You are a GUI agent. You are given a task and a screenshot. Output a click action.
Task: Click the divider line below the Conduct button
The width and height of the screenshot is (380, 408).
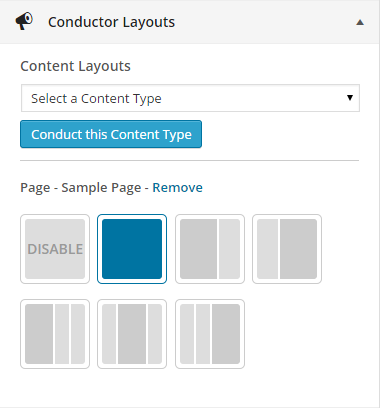190,160
